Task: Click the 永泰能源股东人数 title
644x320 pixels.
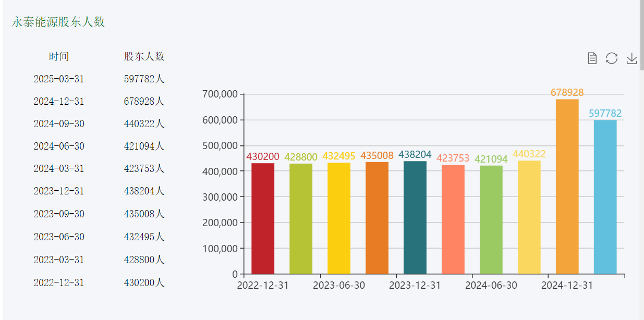Action: 58,22
